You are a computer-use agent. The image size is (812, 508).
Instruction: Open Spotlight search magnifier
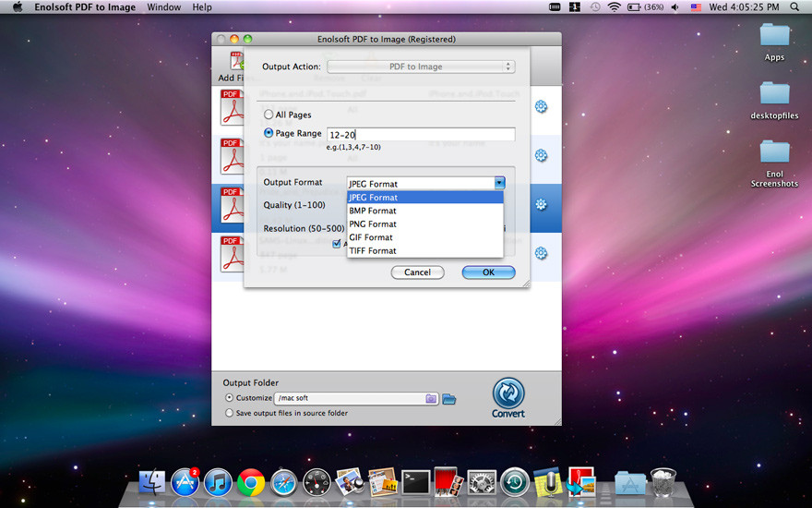794,6
